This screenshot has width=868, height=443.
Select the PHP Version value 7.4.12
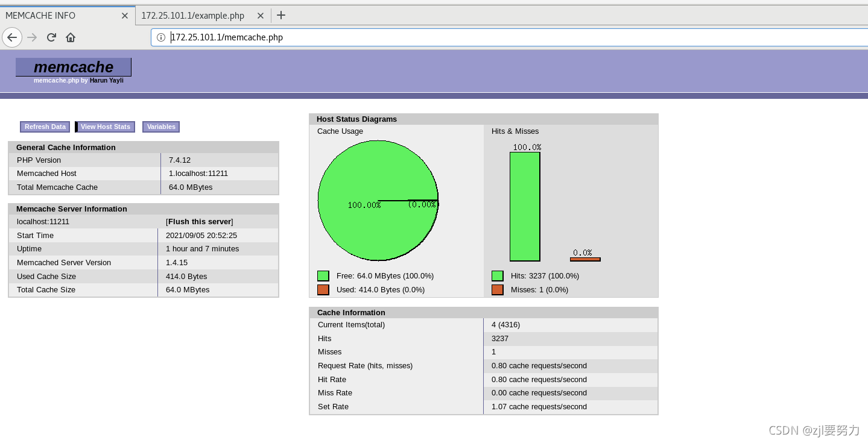pos(180,160)
